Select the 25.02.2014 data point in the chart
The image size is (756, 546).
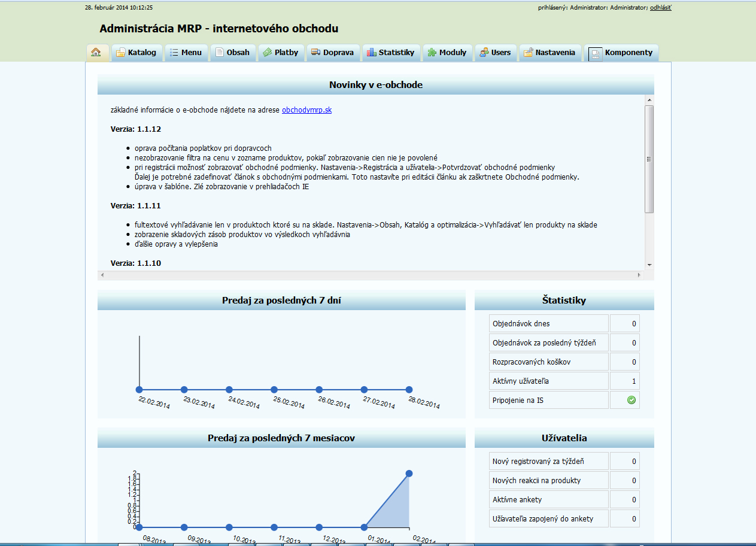pyautogui.click(x=274, y=390)
